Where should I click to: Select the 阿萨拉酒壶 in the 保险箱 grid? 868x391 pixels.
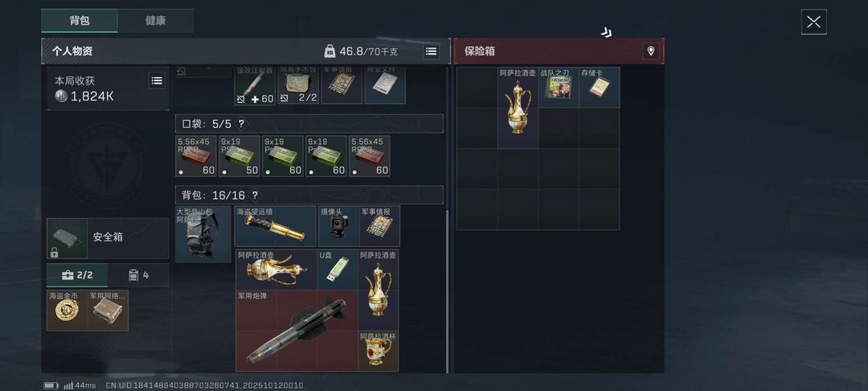[x=518, y=108]
